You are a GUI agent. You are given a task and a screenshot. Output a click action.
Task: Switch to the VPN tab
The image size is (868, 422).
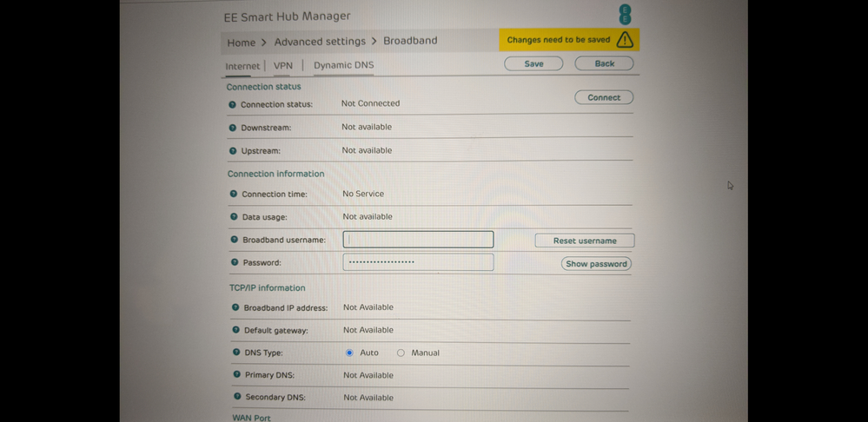283,65
